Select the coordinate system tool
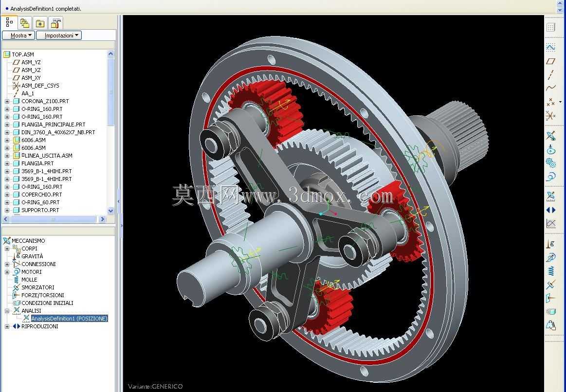This screenshot has height=392, width=566. 550,116
